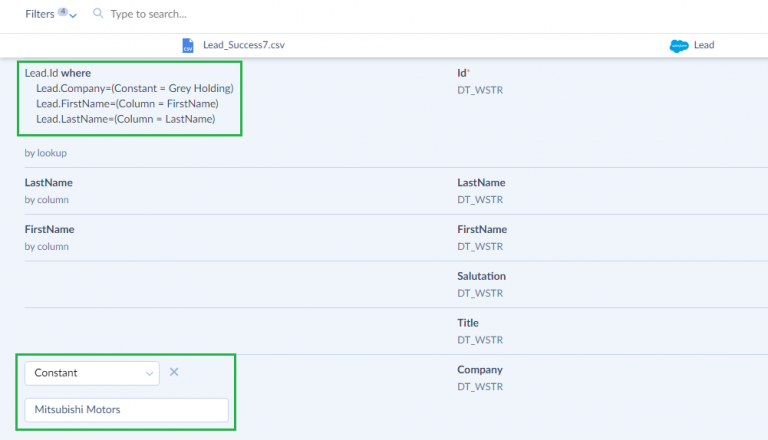Image resolution: width=768 pixels, height=440 pixels.
Task: Remove the Constant mapping with the X
Action: click(174, 372)
